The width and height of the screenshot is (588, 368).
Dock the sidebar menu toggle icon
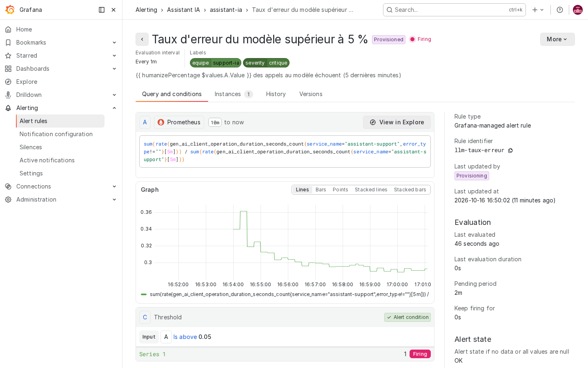(102, 10)
